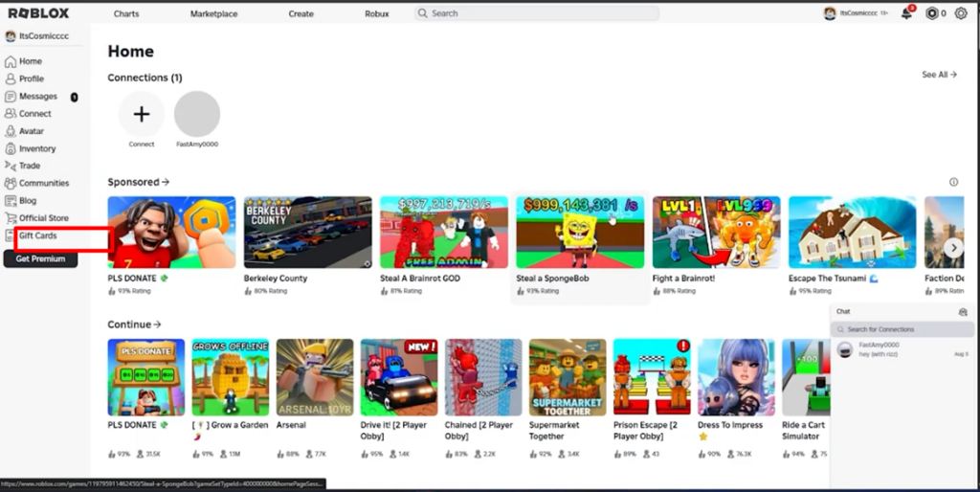
Task: Open the Berkeley County thumbnail
Action: pyautogui.click(x=308, y=232)
